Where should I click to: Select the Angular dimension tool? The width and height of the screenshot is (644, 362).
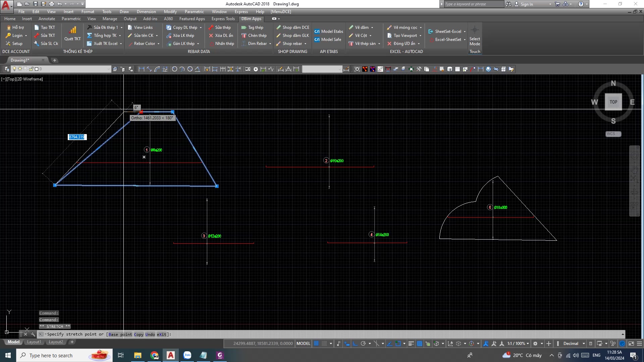tap(198, 69)
